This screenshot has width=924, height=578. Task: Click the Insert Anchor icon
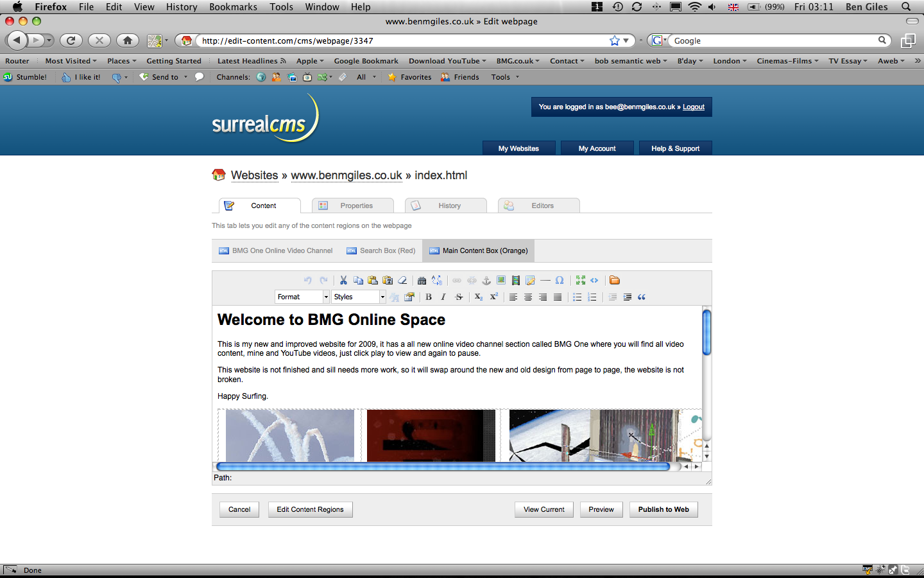[486, 280]
